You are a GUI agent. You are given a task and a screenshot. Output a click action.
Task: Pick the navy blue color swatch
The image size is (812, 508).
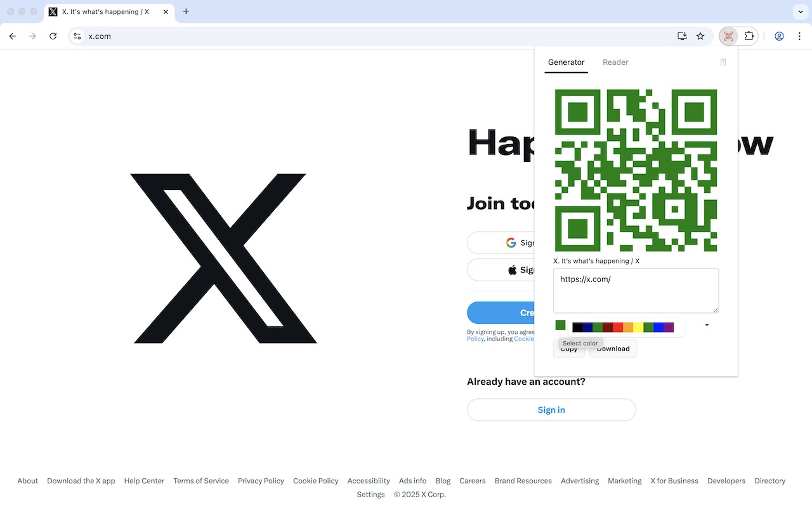(x=587, y=328)
